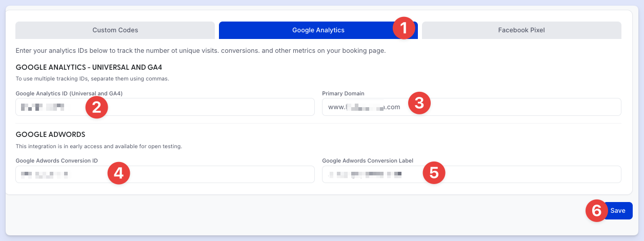This screenshot has height=241, width=644.
Task: Select the Google Analytics tab
Action: pos(318,30)
